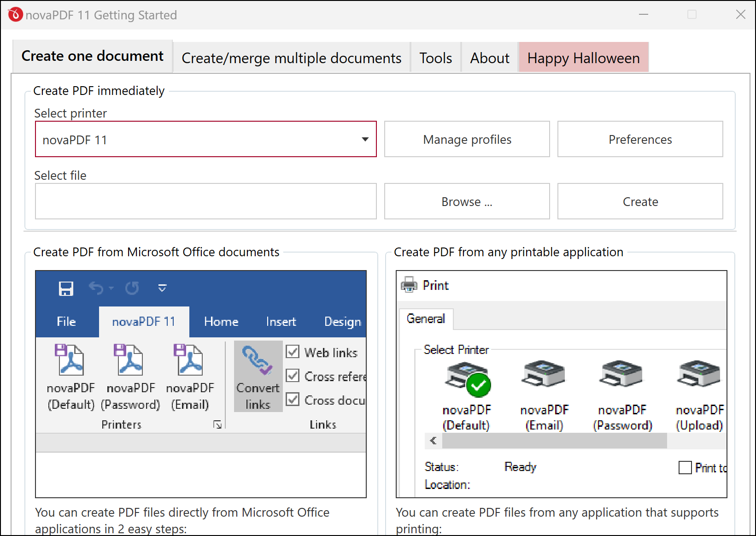Click the novaPDF (Email) ribbon printer icon
The height and width of the screenshot is (536, 756).
point(188,359)
